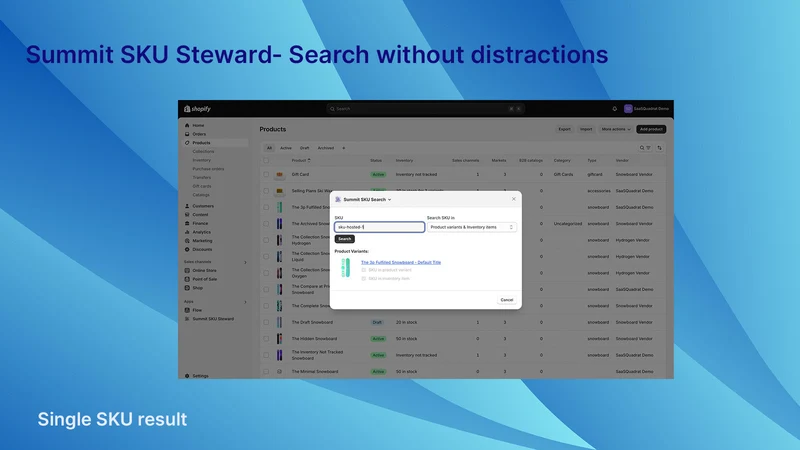Open Home in the sidebar
The width and height of the screenshot is (800, 450).
[198, 125]
